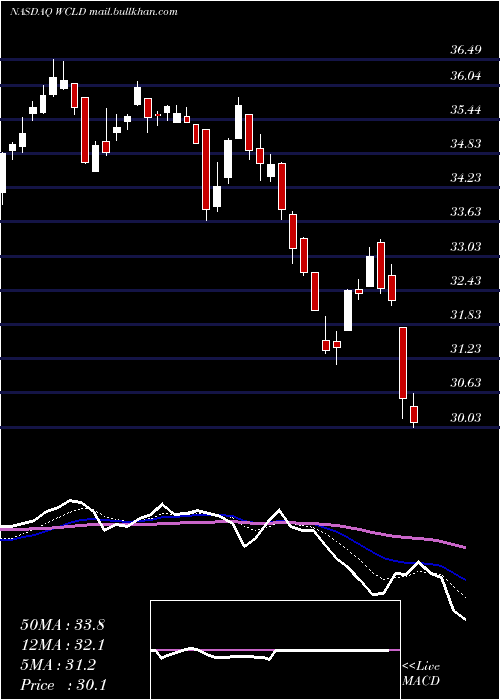Click the 50MA : 33.8 readout
Viewport: 500px width, 700px height.
[x=62, y=625]
